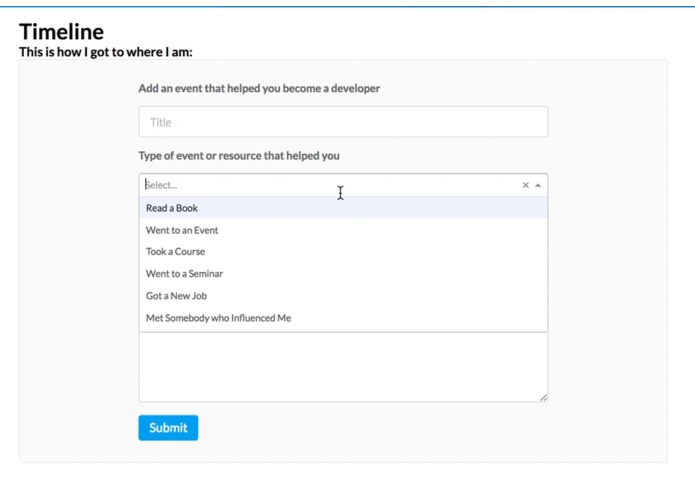Select 'Went to an Event' option
This screenshot has width=695, height=494.
(343, 230)
